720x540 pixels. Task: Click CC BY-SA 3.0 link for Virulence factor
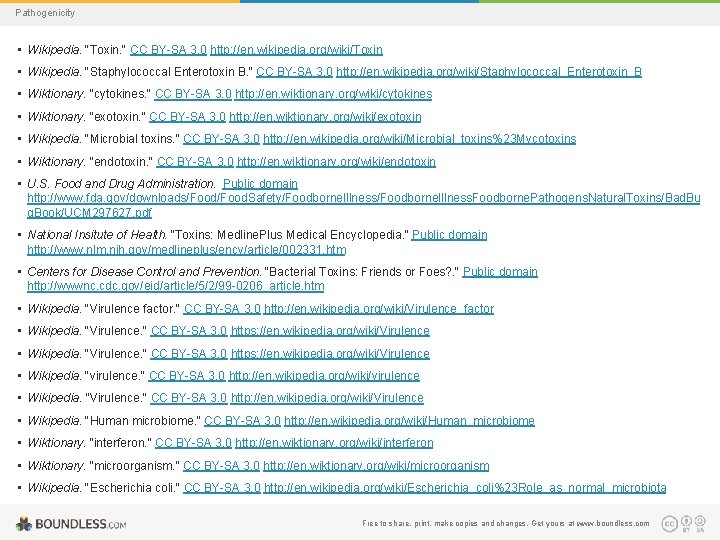click(x=222, y=309)
